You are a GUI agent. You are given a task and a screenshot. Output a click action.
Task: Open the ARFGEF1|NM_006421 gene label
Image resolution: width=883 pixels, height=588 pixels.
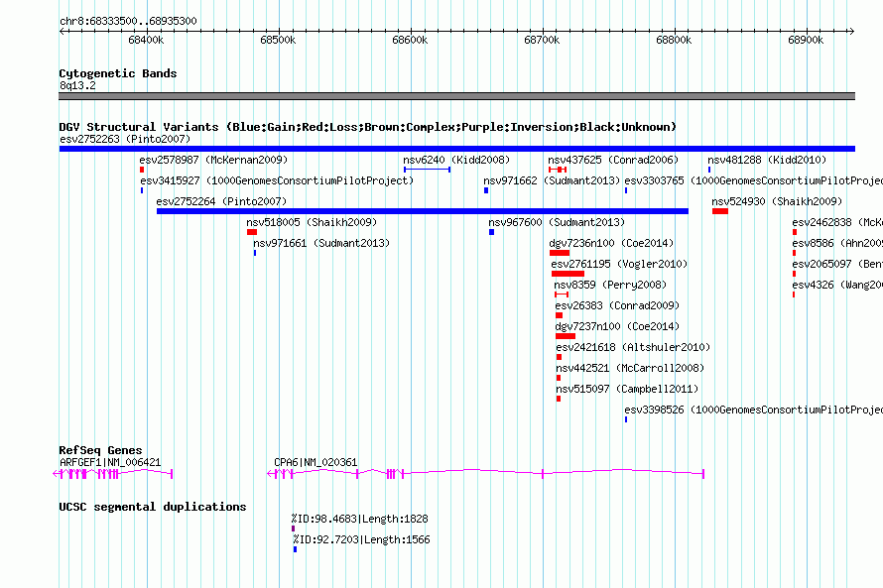click(110, 462)
